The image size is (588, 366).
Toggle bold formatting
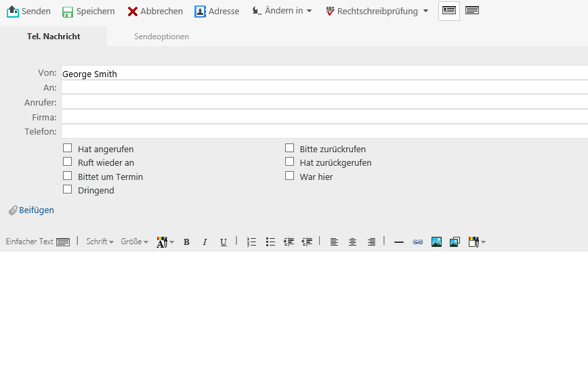[x=186, y=242]
